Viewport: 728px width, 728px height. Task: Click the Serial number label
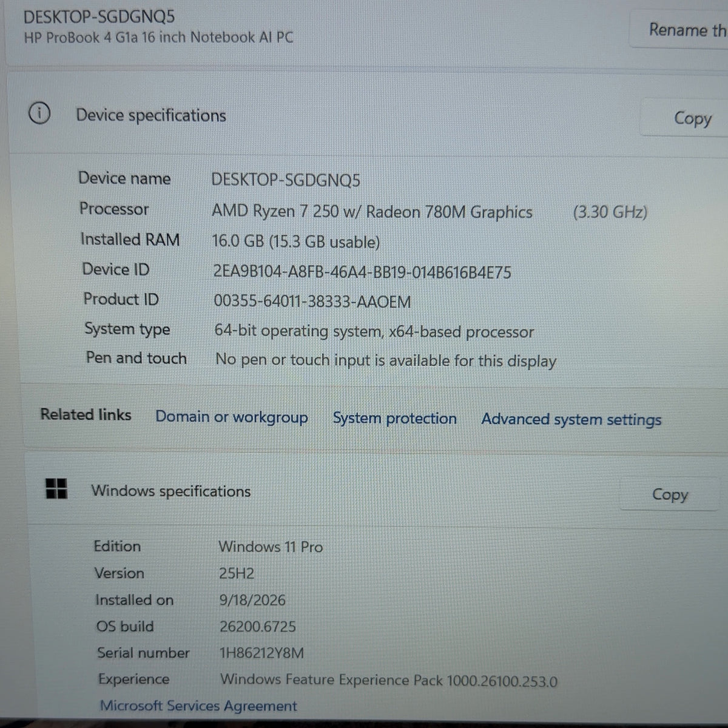pos(143,653)
